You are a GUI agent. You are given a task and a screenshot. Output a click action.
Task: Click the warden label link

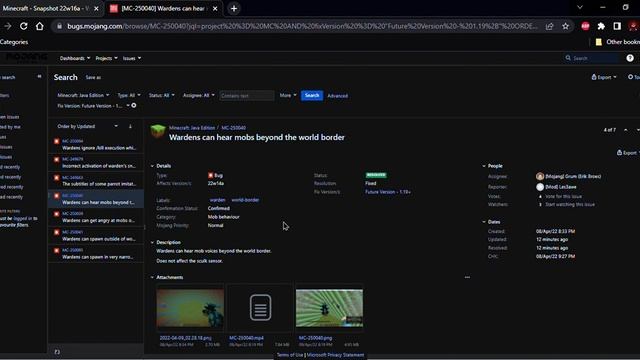coord(218,200)
